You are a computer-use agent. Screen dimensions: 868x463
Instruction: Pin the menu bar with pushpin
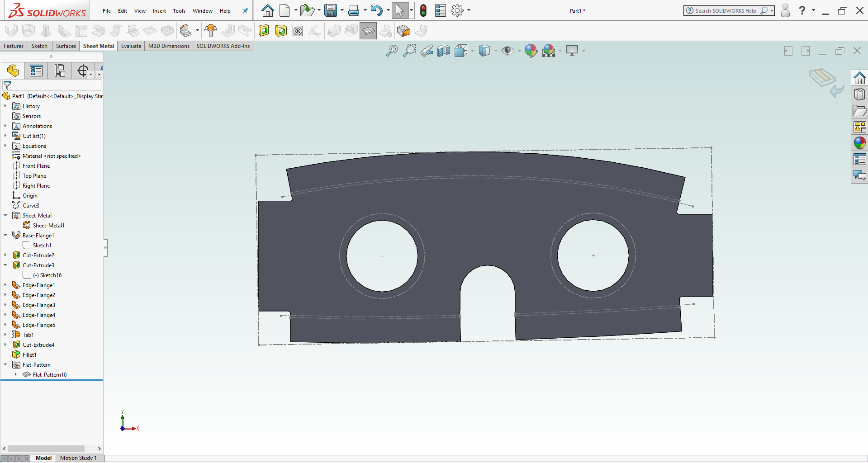pos(246,11)
